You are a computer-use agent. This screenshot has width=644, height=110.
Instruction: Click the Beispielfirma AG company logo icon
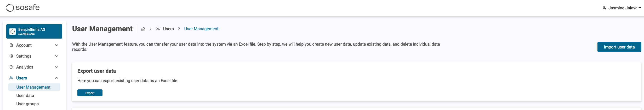pos(13,32)
